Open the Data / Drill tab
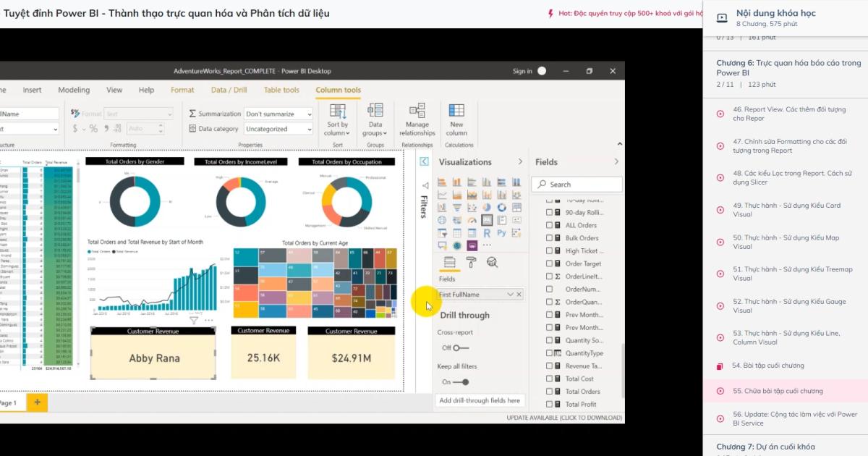This screenshot has width=868, height=456. pos(229,90)
